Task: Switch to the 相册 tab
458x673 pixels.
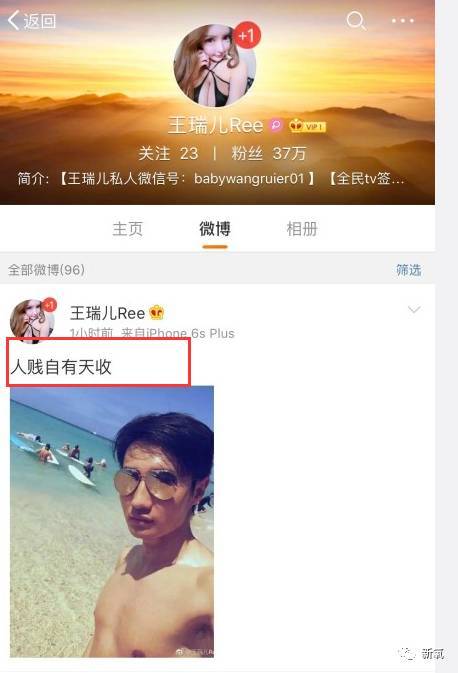Action: (302, 229)
